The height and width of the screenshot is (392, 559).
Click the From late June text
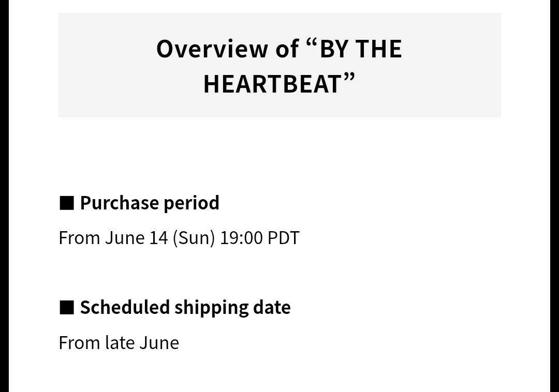(119, 343)
